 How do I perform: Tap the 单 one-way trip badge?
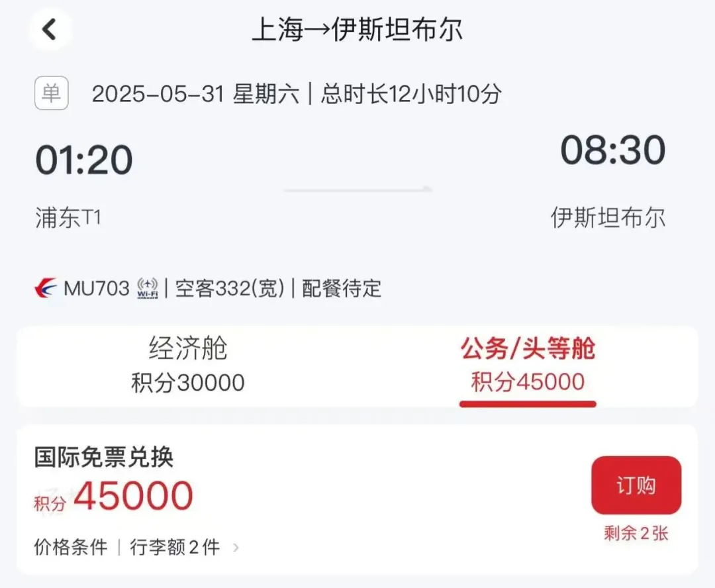point(52,93)
